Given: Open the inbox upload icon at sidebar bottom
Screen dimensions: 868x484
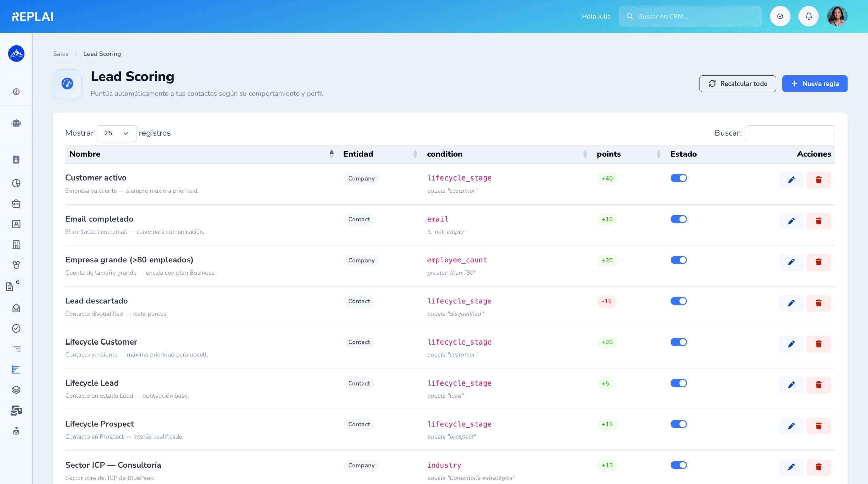Looking at the screenshot, I should point(16,431).
